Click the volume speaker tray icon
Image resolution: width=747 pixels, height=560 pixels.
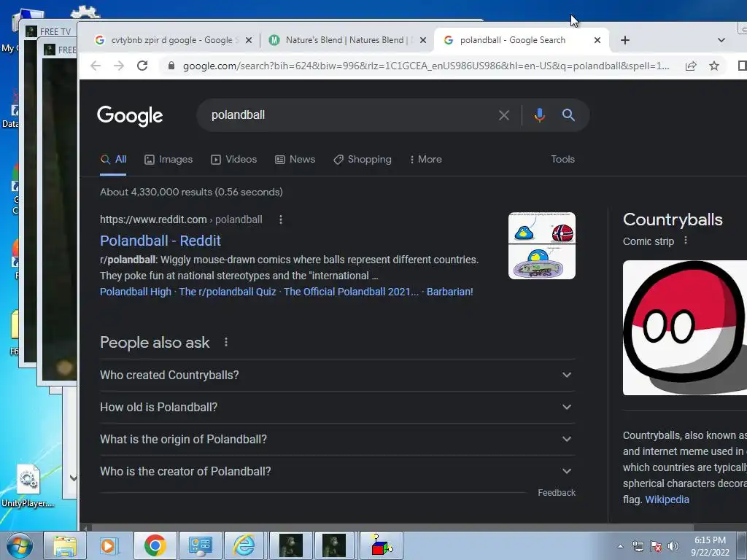673,546
